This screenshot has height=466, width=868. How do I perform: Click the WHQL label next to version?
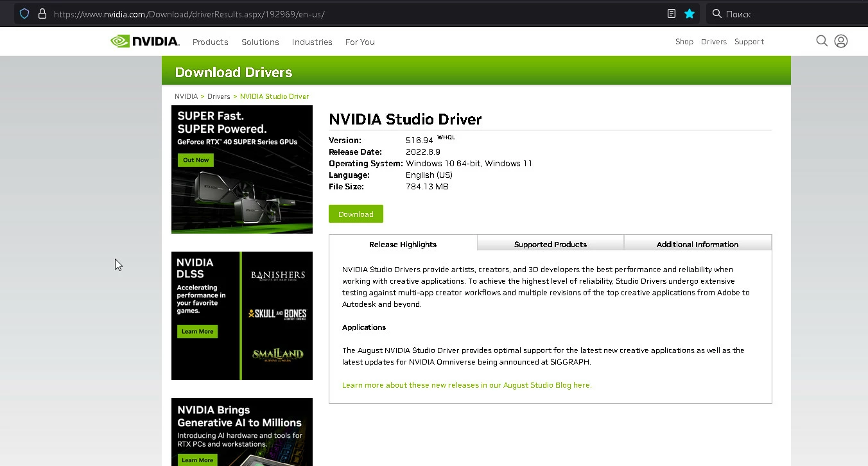click(x=446, y=137)
